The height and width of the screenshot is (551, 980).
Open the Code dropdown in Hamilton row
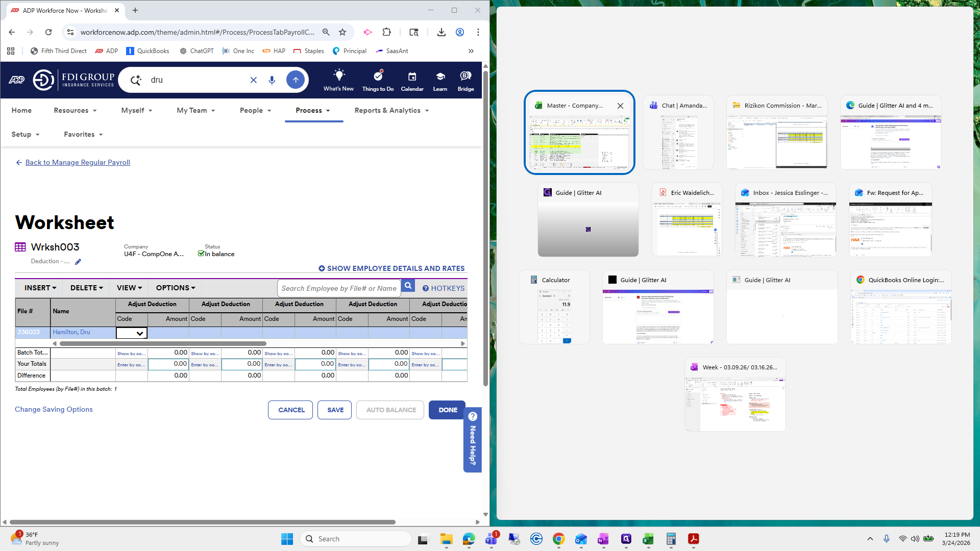pos(132,333)
